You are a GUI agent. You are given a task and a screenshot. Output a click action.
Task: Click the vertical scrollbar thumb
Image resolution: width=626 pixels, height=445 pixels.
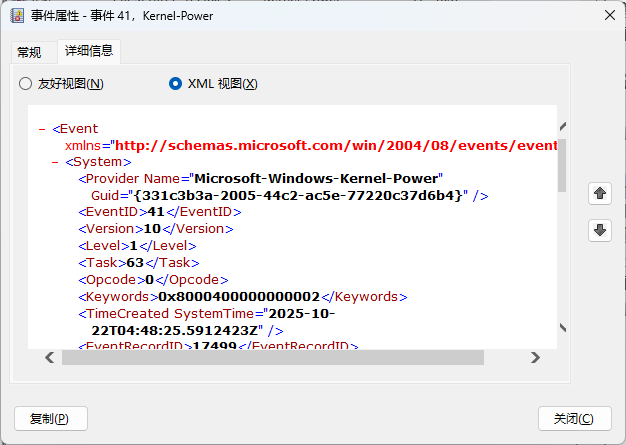click(562, 165)
